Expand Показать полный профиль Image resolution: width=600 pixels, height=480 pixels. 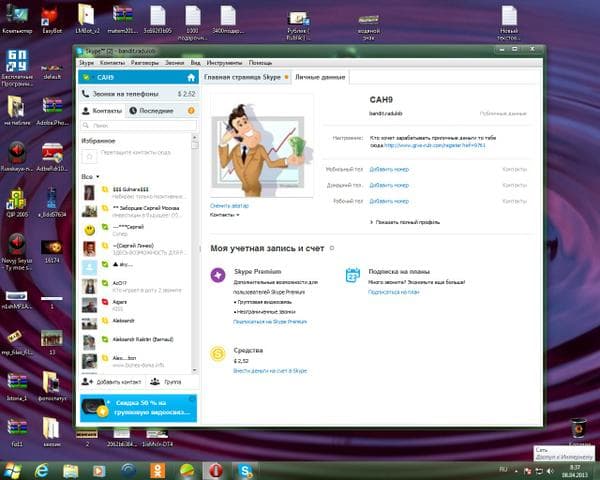405,222
